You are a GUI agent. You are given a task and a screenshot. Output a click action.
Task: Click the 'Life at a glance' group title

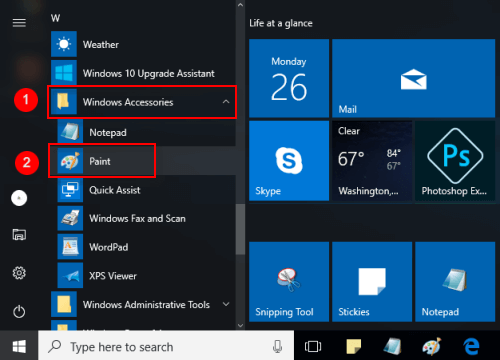(281, 23)
